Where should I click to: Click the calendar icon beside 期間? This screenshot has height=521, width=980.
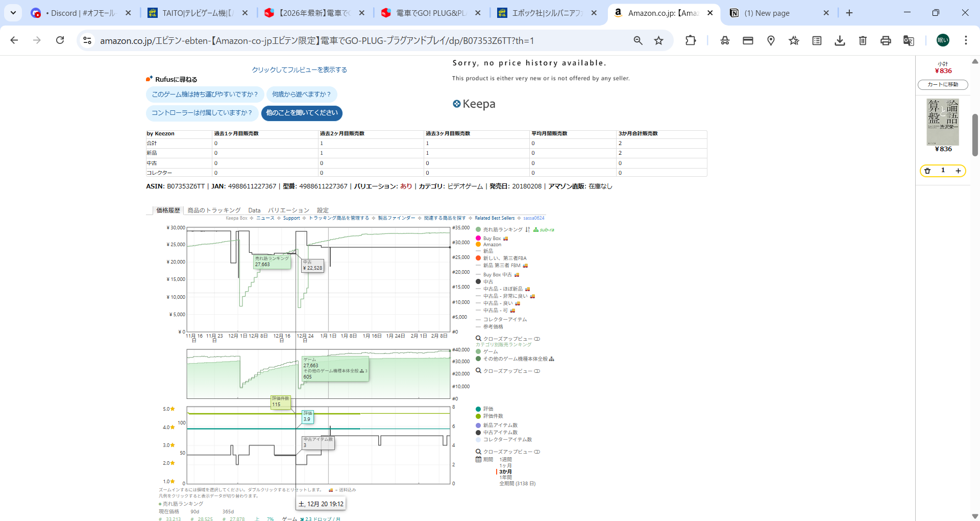(478, 459)
